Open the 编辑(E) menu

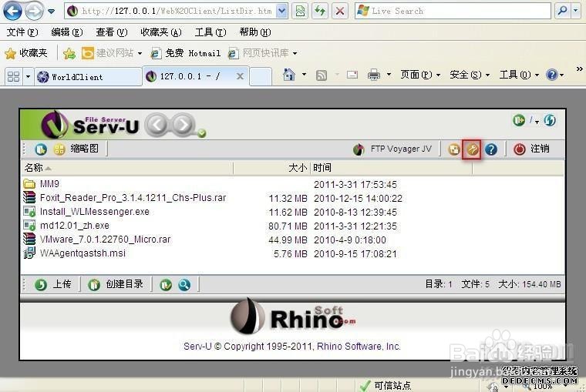pos(67,32)
